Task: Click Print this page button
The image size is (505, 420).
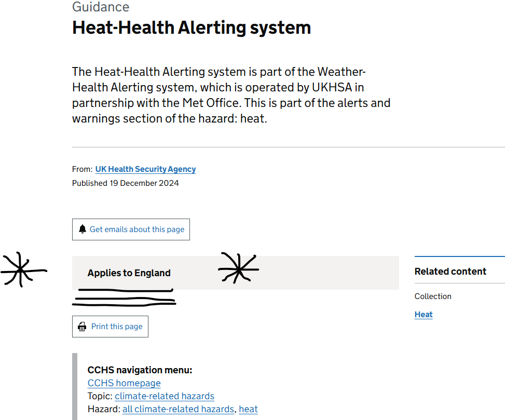Action: click(x=110, y=327)
